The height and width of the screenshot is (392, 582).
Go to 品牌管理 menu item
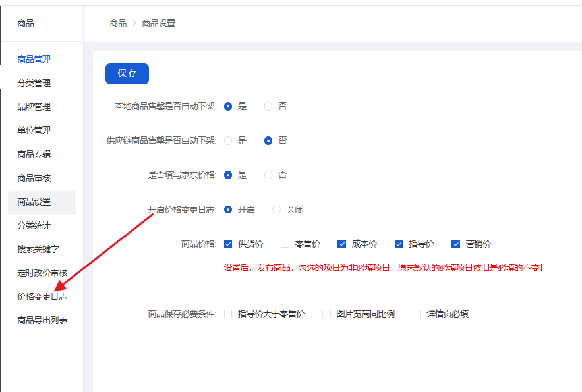pos(34,107)
